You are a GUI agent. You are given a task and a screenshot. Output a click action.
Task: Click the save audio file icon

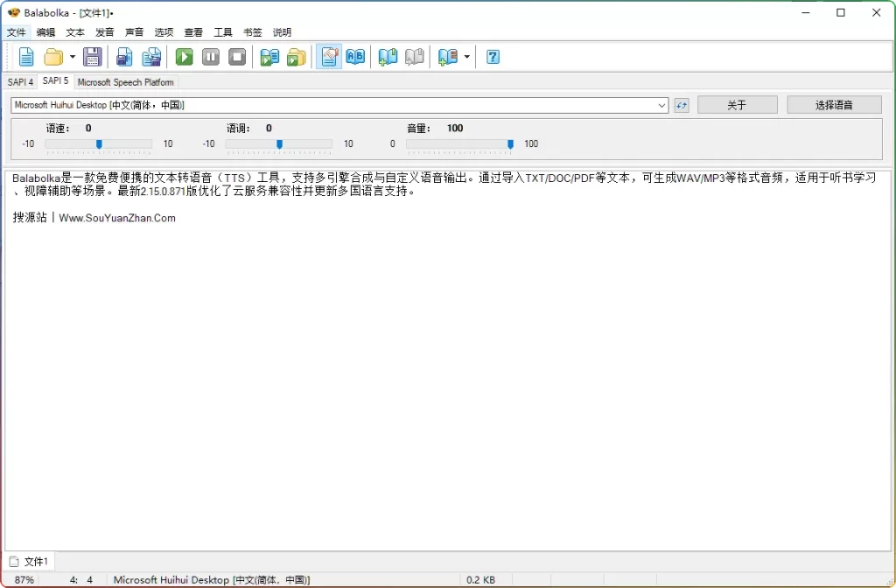(124, 57)
